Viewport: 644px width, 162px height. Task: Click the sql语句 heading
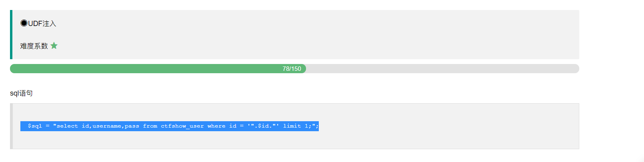[x=21, y=93]
